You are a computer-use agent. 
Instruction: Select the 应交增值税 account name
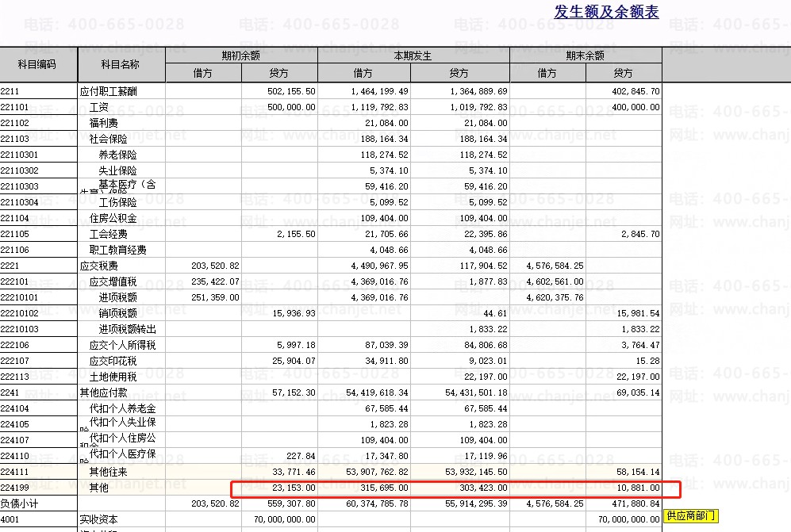113,281
